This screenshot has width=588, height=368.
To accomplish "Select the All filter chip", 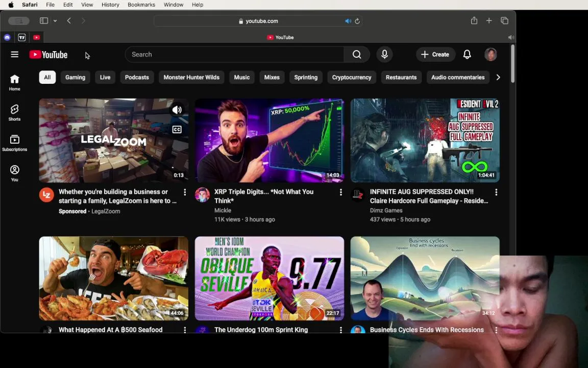I will coord(47,77).
